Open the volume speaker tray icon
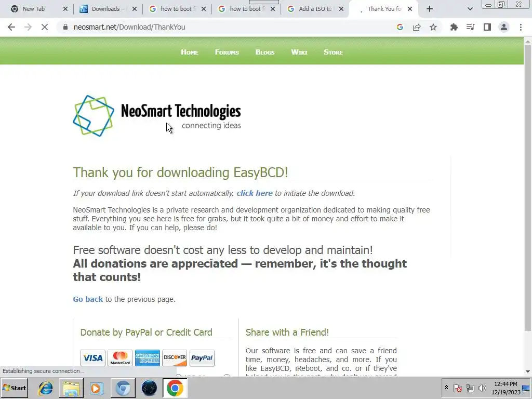Image resolution: width=532 pixels, height=399 pixels. [482, 388]
